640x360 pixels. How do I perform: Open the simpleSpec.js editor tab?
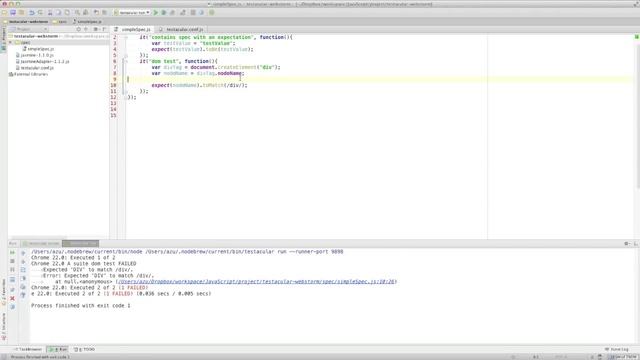tap(133, 29)
